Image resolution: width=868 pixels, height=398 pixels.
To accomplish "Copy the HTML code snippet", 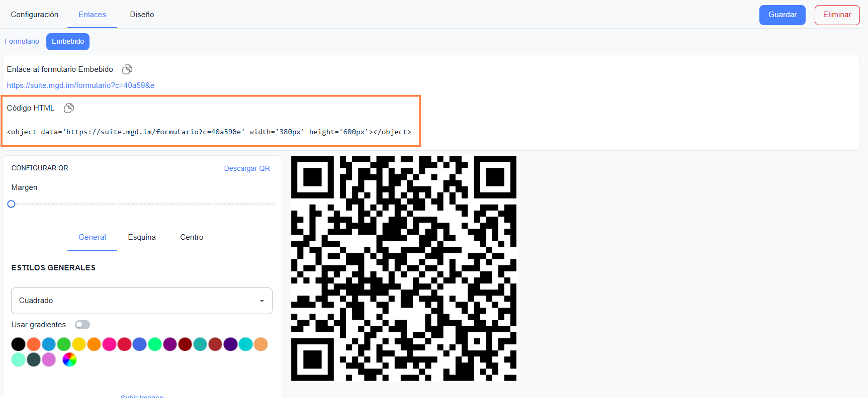I will (69, 108).
